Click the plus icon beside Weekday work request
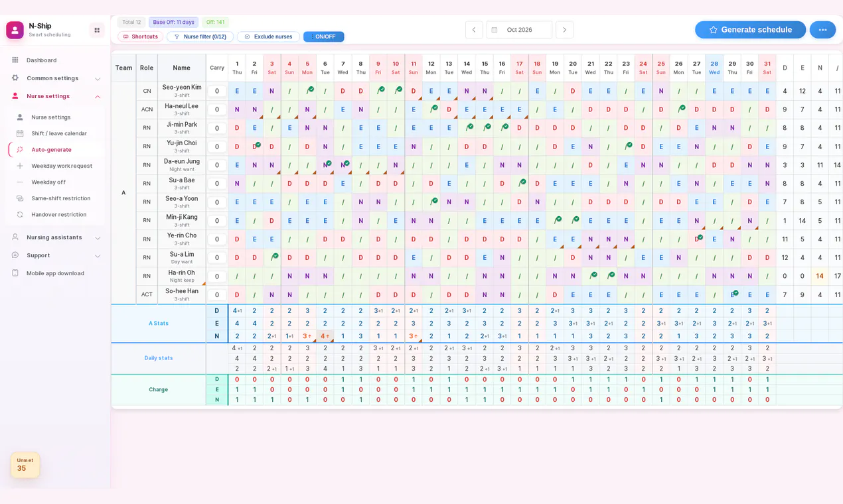The width and height of the screenshot is (843, 504). 20,166
